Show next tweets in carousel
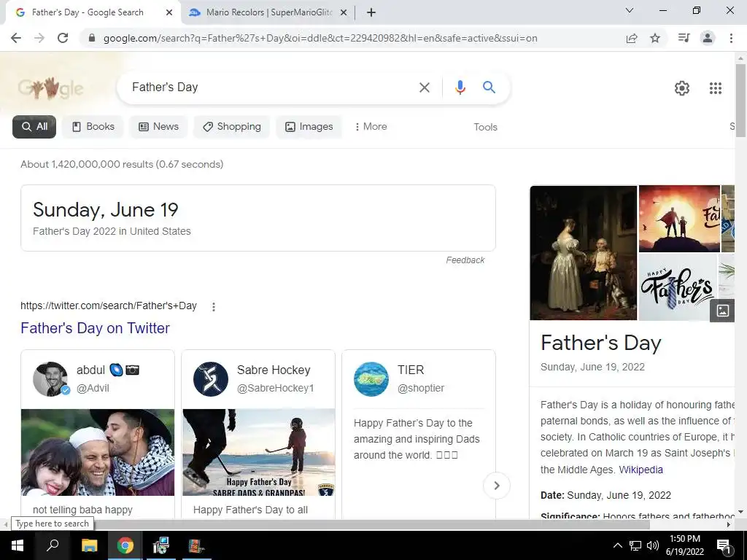 tap(496, 485)
